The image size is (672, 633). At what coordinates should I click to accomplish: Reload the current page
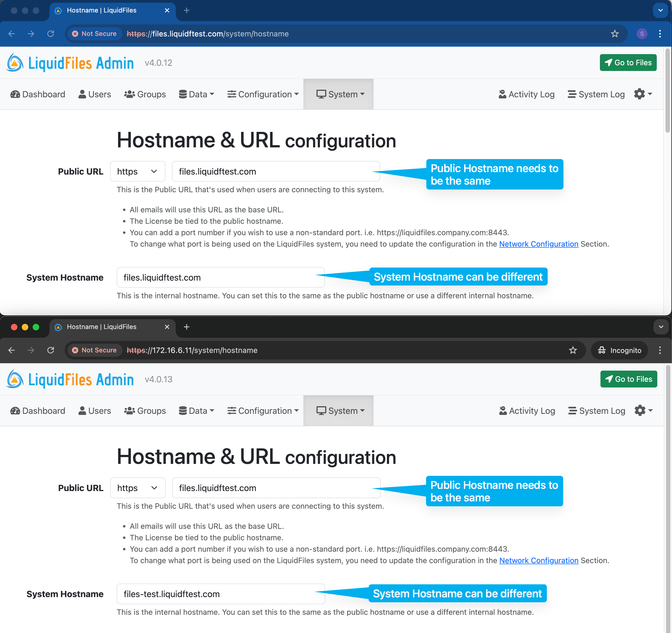[51, 34]
